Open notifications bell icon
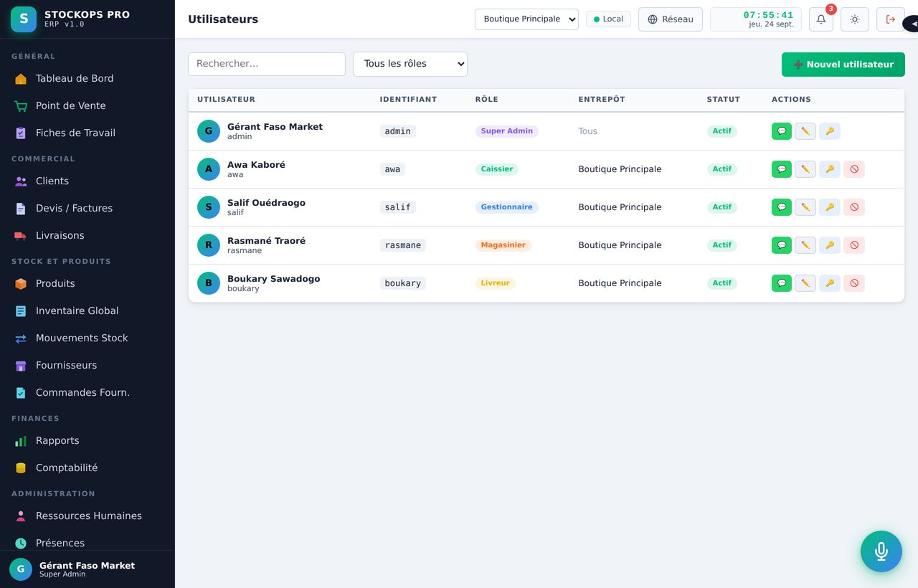 click(821, 19)
